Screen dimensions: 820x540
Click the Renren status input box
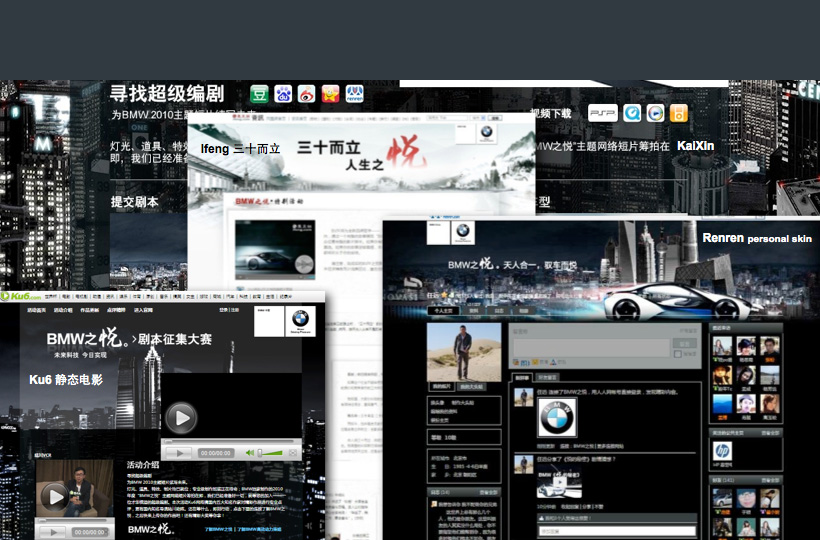591,348
